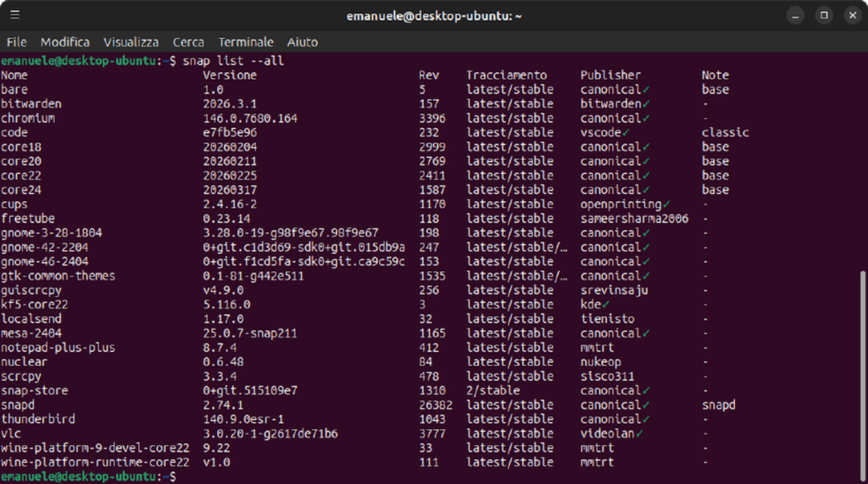Viewport: 868px width, 484px height.
Task: Click the 'wine-platform-9-devel-core22' snap name
Action: [x=95, y=448]
